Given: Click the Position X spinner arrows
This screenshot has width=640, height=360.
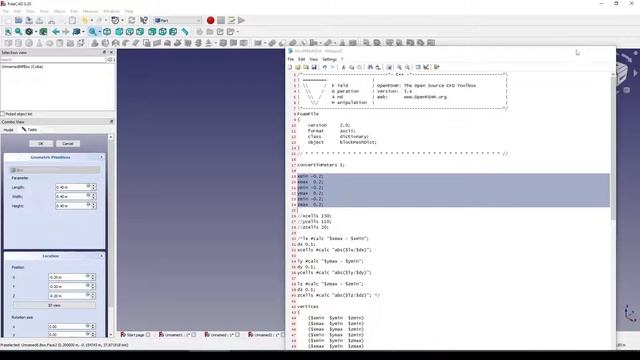Looking at the screenshot, I should [93, 277].
